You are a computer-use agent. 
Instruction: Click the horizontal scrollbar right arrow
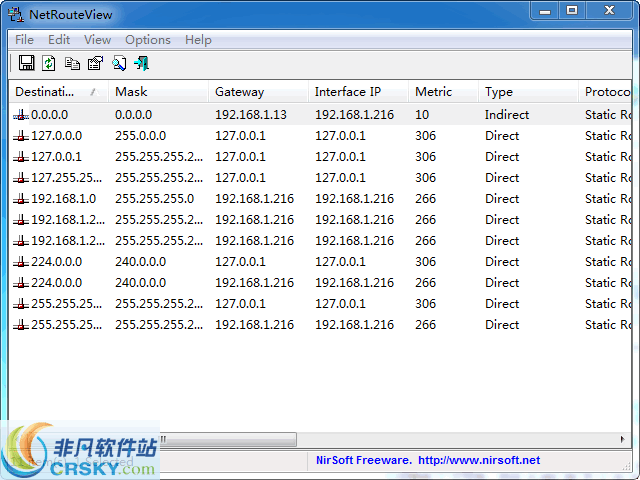(622, 440)
